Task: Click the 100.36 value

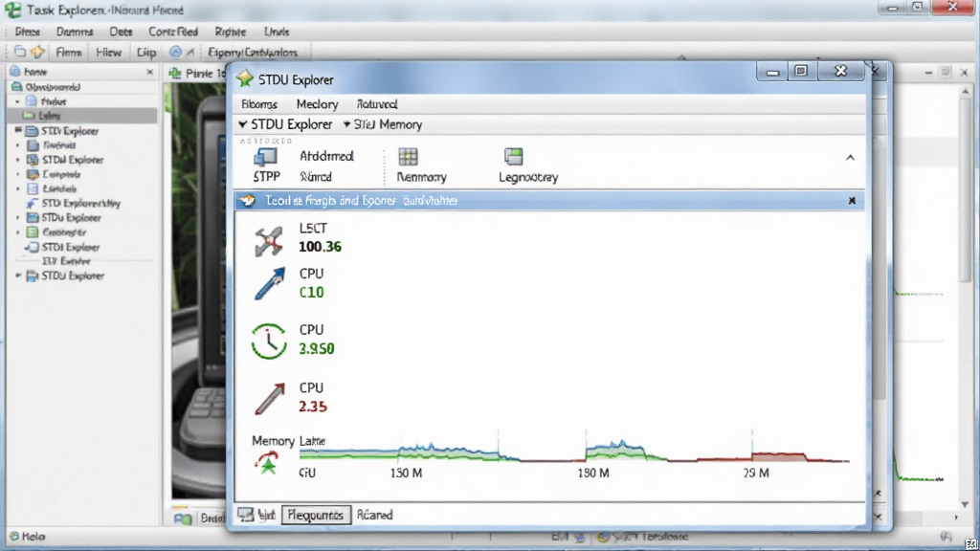Action: [320, 247]
